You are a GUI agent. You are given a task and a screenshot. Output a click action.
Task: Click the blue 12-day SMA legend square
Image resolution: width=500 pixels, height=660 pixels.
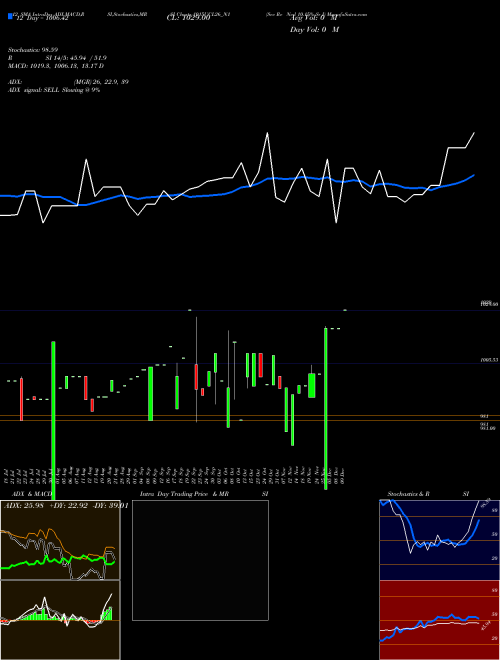click(x=10, y=16)
